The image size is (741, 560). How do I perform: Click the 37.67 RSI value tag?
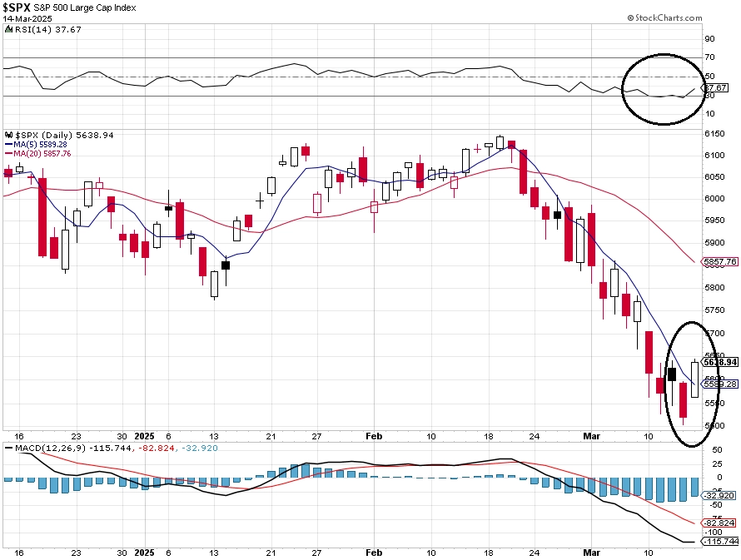tap(715, 88)
